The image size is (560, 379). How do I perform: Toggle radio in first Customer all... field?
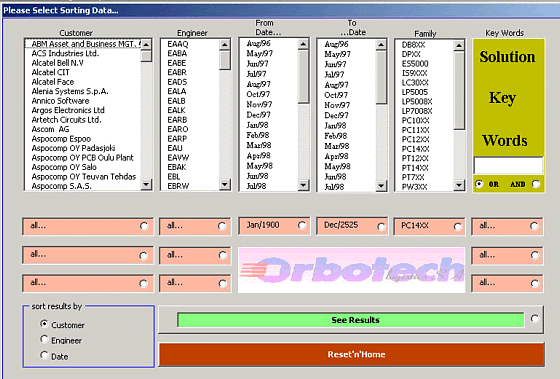pyautogui.click(x=144, y=226)
